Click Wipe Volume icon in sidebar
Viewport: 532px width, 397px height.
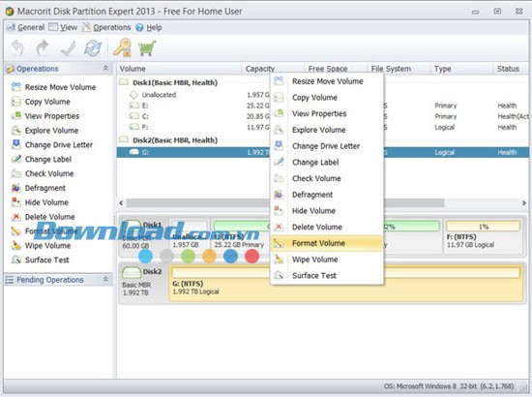click(x=15, y=245)
